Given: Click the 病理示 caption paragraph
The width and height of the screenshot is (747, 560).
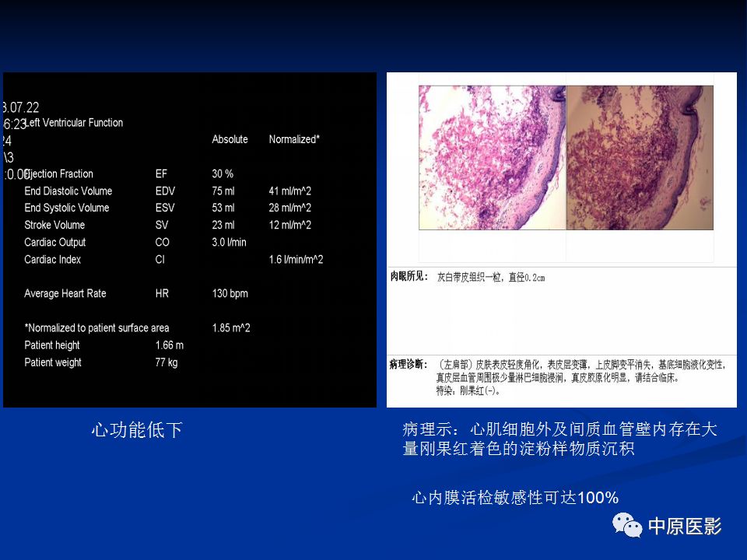Looking at the screenshot, I should coord(559,439).
